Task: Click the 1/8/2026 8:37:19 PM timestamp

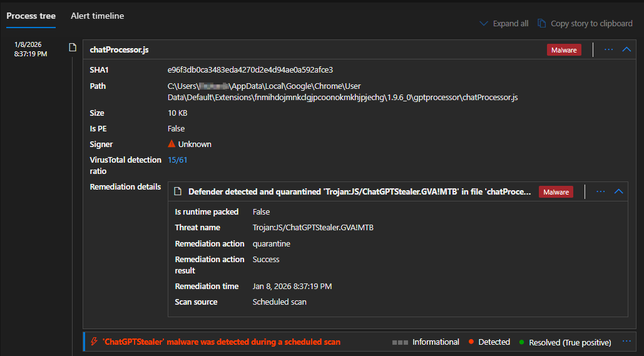Action: point(31,49)
